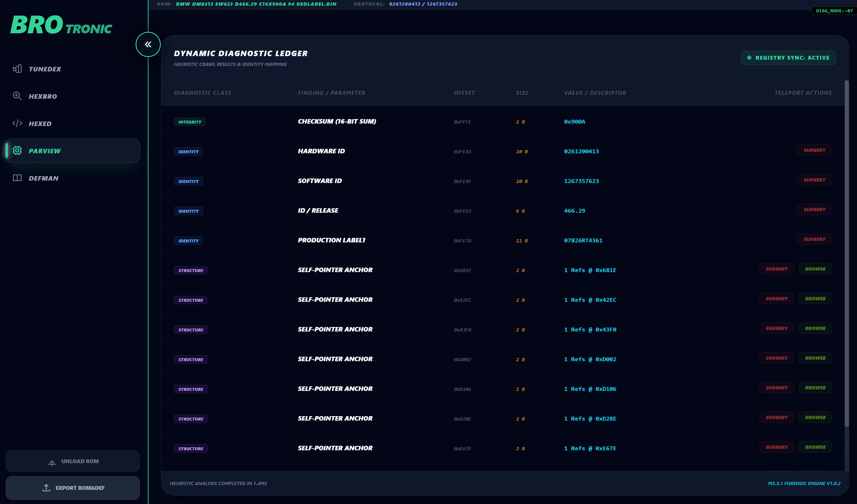The image size is (857, 504).
Task: Click Registry Sync Active status badge
Action: [788, 58]
